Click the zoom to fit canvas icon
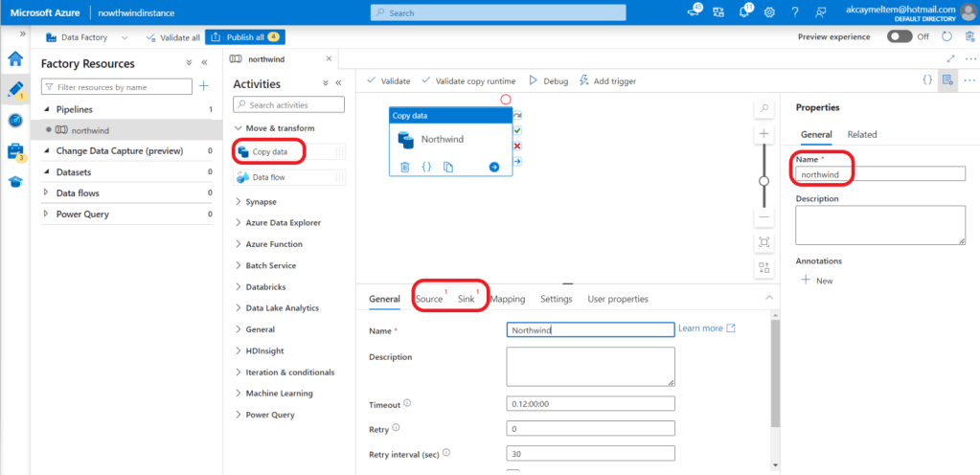This screenshot has height=475, width=980. click(x=763, y=242)
